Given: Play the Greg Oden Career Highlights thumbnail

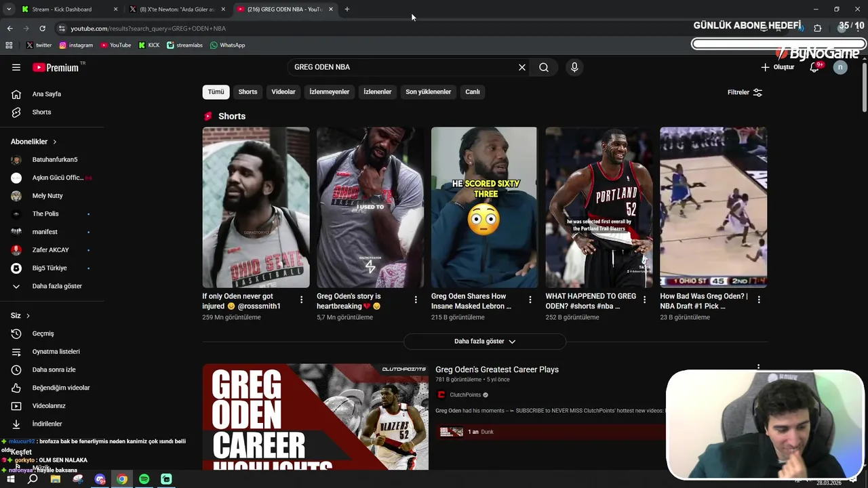Looking at the screenshot, I should pyautogui.click(x=315, y=417).
